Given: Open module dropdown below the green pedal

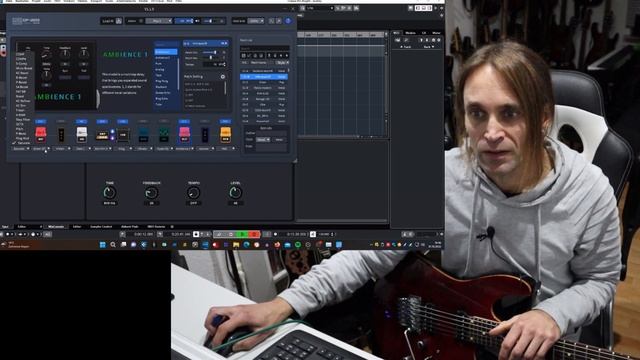Looking at the screenshot, I should 164,149.
